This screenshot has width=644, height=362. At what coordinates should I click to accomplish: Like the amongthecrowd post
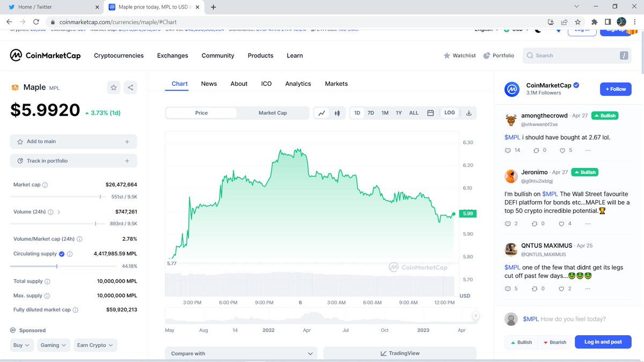coord(561,150)
